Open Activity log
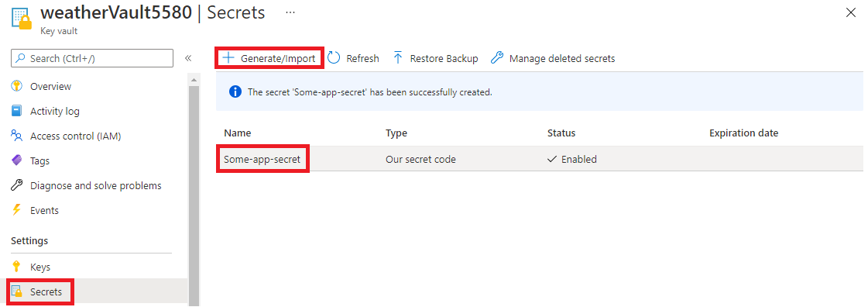The height and width of the screenshot is (307, 868). pyautogui.click(x=55, y=112)
